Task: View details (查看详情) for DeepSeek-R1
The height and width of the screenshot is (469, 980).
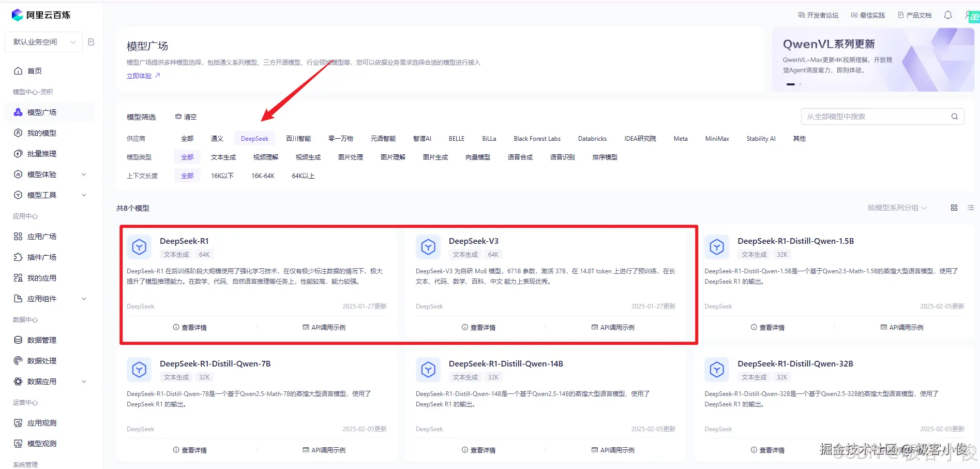Action: (190, 327)
